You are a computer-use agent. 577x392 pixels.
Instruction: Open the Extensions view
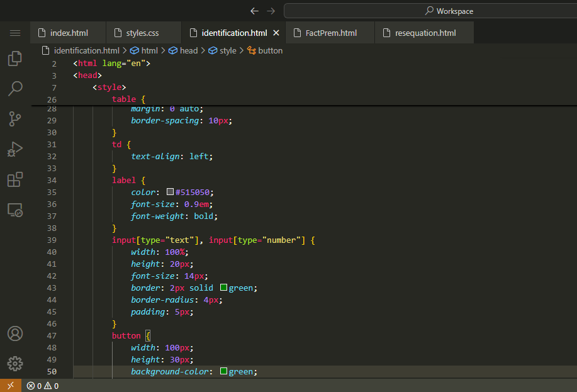point(15,179)
